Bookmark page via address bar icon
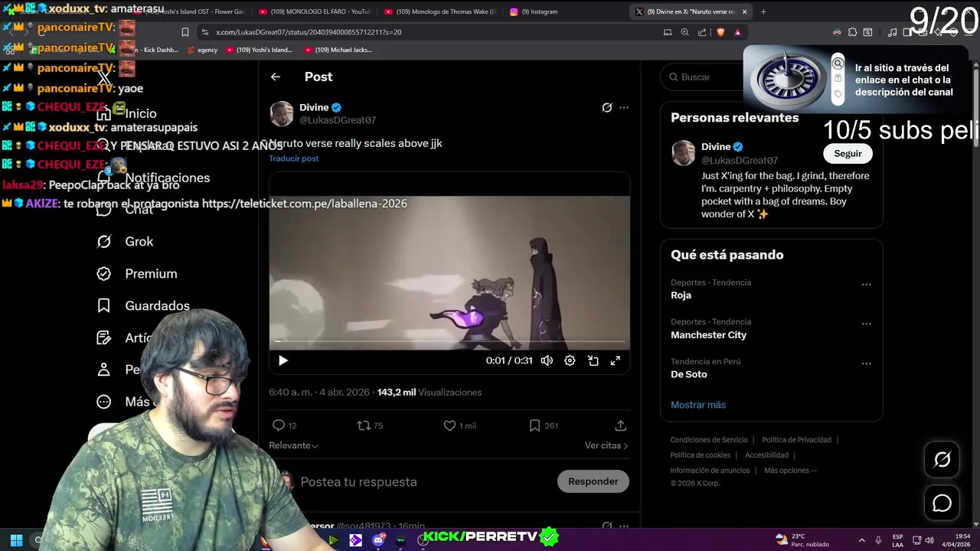Image resolution: width=980 pixels, height=551 pixels. (x=185, y=32)
